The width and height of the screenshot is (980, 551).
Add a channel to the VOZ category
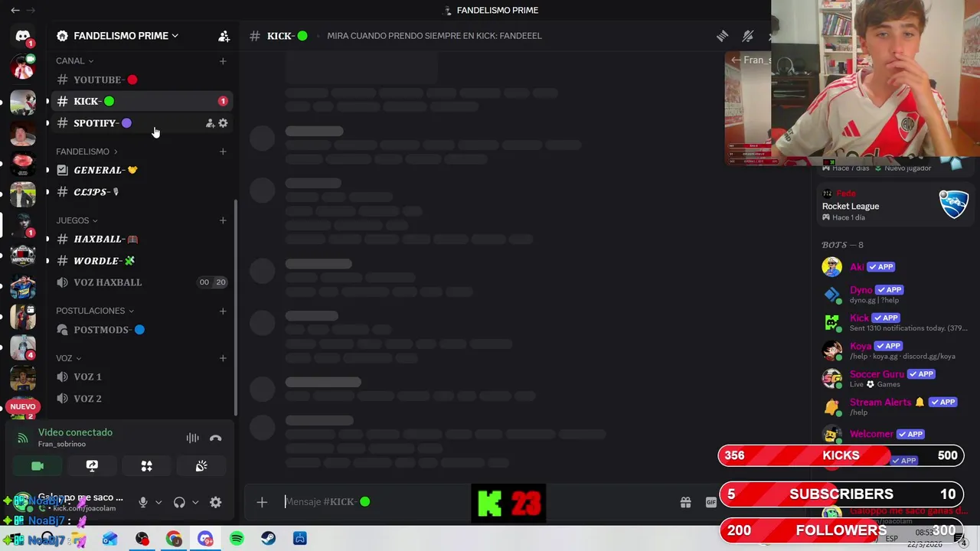click(223, 358)
